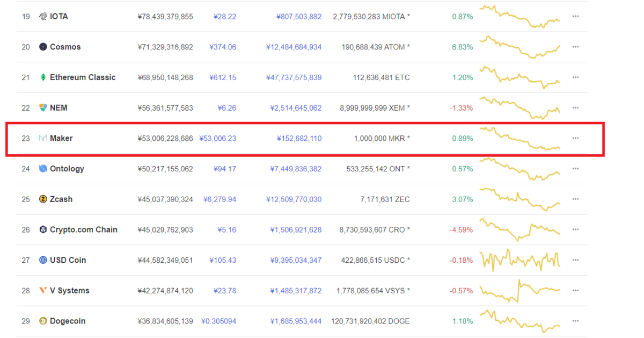Viewport: 644px width, 338px height.
Task: Open the NEM coin name link
Action: click(x=58, y=108)
